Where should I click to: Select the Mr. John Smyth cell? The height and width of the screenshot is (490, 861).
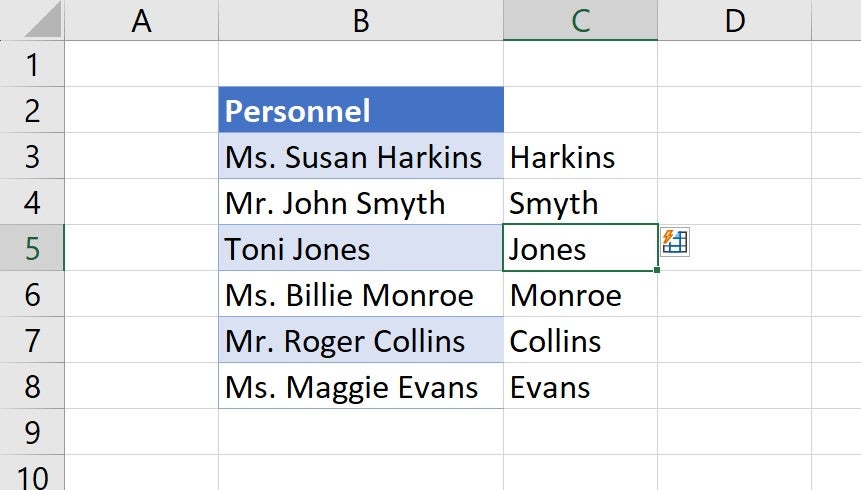point(361,202)
